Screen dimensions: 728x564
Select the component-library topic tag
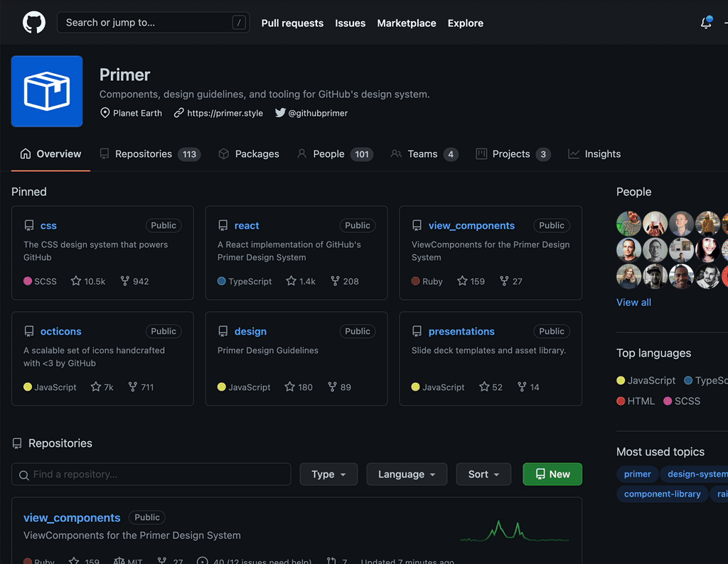pos(662,494)
